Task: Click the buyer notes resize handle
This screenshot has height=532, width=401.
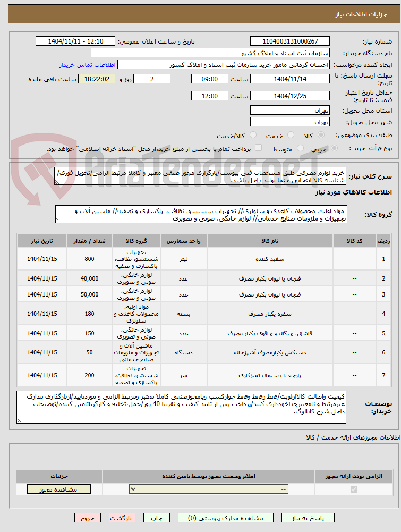Action: [x=19, y=421]
